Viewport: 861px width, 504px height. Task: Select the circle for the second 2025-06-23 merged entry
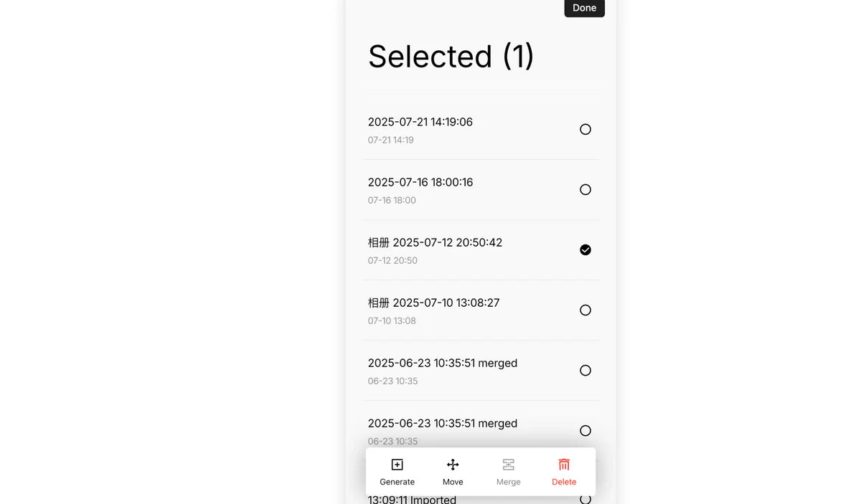pos(585,431)
